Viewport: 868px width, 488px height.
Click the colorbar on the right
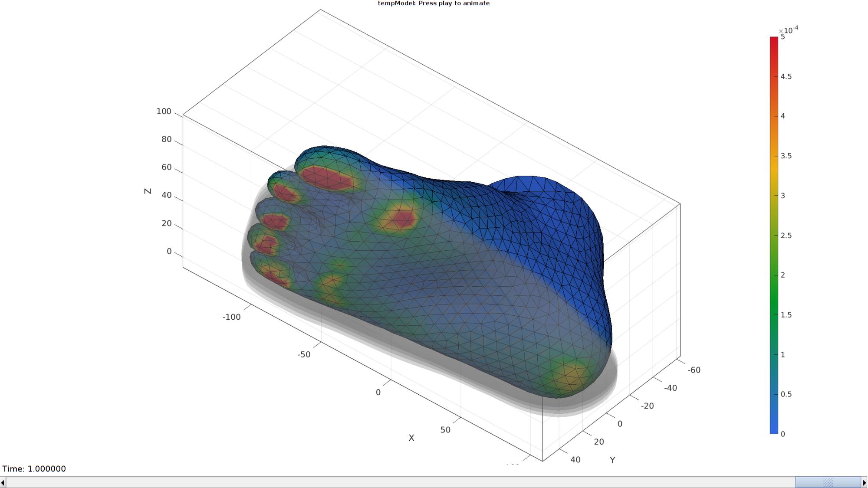(774, 235)
